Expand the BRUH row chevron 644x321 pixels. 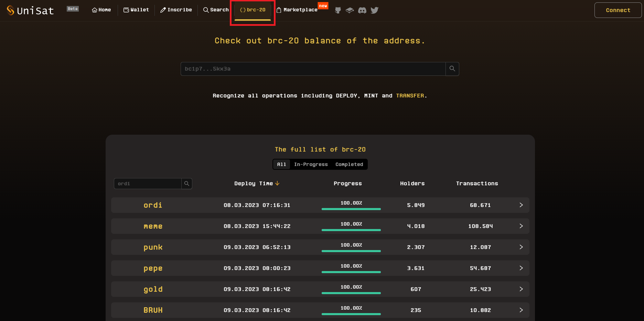[521, 310]
